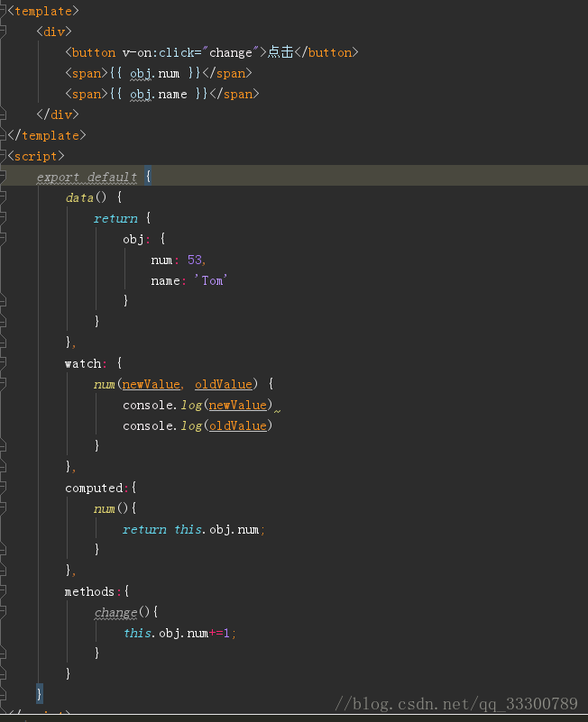
Task: Click fold end marker beside closing </template> tag
Action: click(3, 134)
